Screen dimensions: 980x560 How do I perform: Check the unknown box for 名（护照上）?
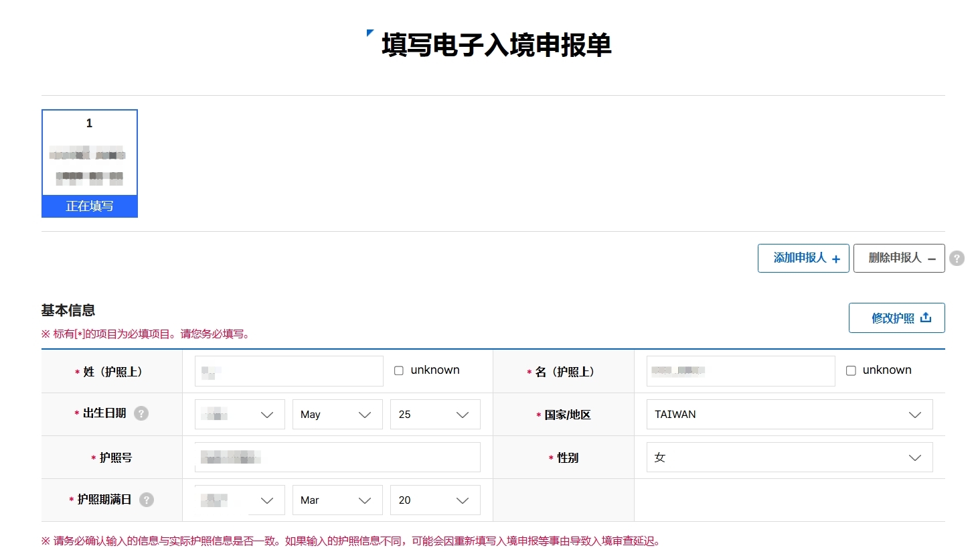[851, 370]
